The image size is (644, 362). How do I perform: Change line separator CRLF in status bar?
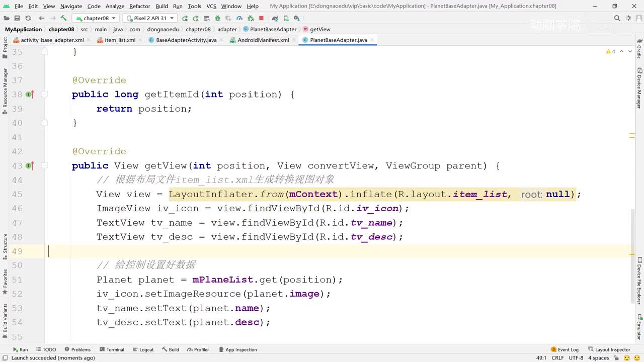pyautogui.click(x=557, y=358)
